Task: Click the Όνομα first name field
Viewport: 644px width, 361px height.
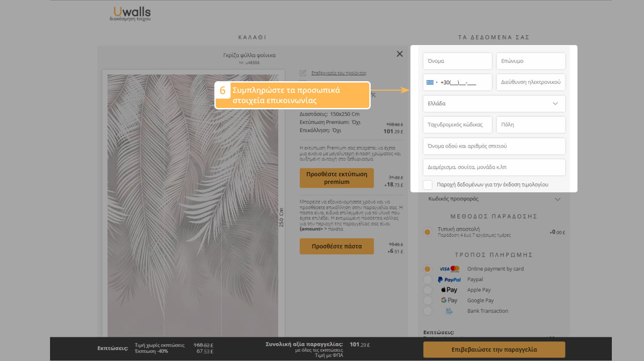Action: pyautogui.click(x=457, y=61)
